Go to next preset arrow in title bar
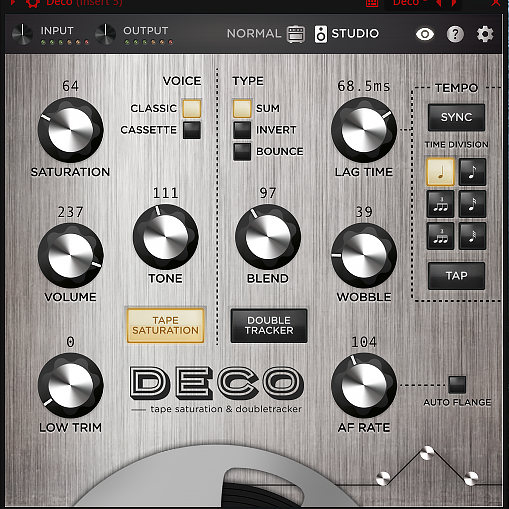This screenshot has height=509, width=509. (x=454, y=3)
